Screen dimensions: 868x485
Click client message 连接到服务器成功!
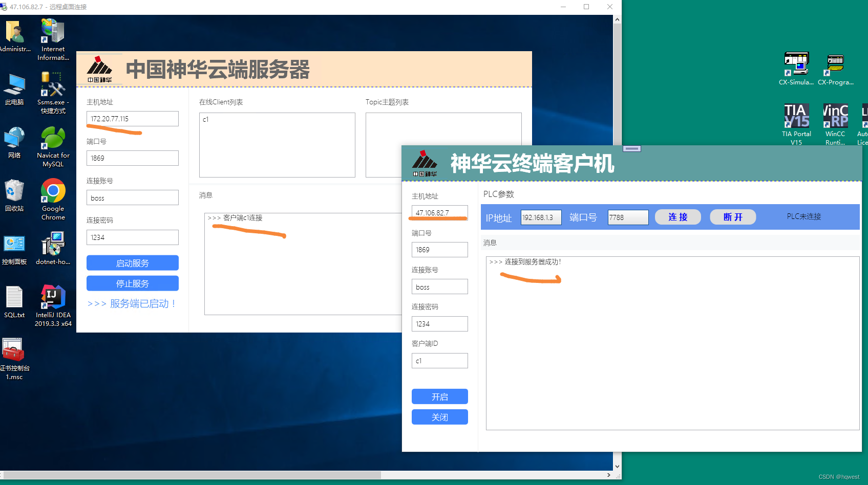tap(525, 262)
